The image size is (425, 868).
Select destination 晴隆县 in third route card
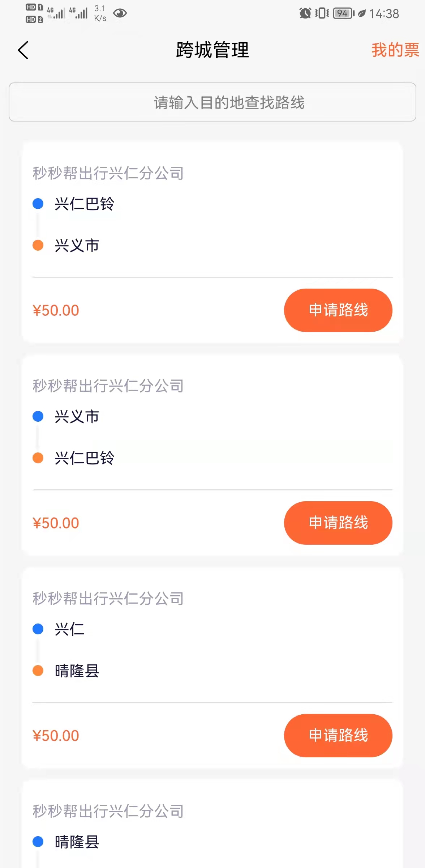[x=77, y=671]
